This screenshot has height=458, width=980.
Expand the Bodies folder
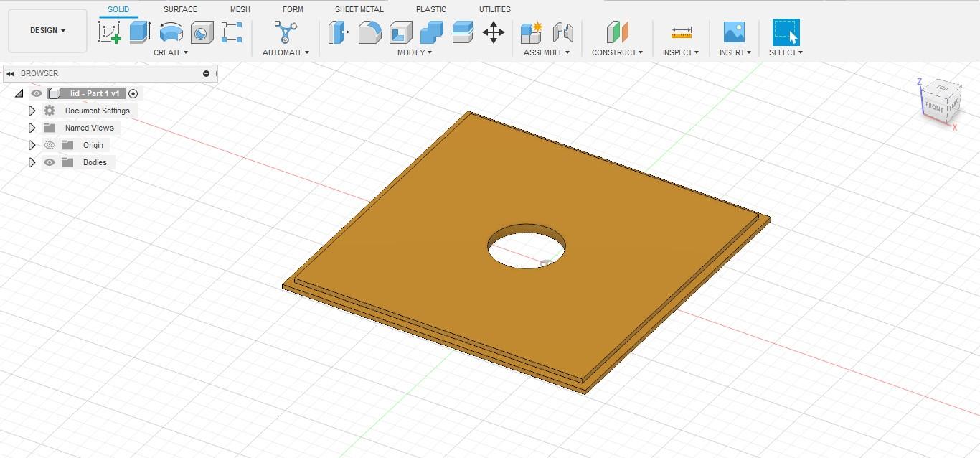[x=32, y=162]
